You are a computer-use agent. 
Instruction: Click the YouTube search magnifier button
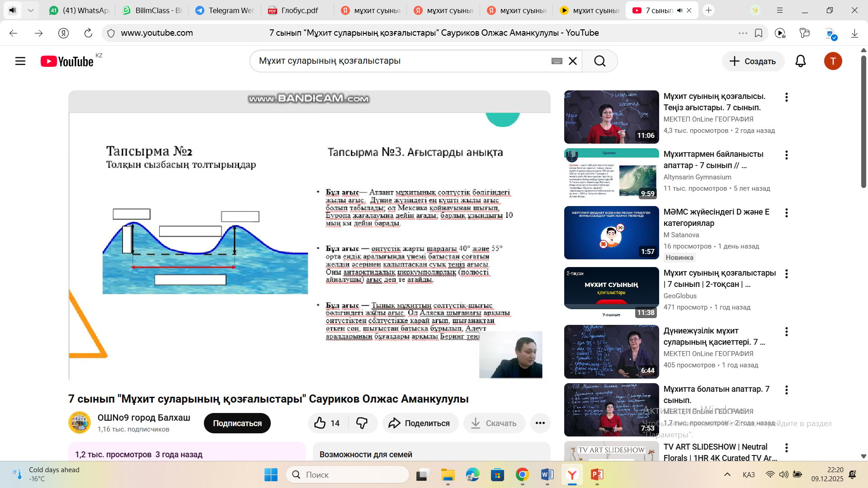(599, 61)
